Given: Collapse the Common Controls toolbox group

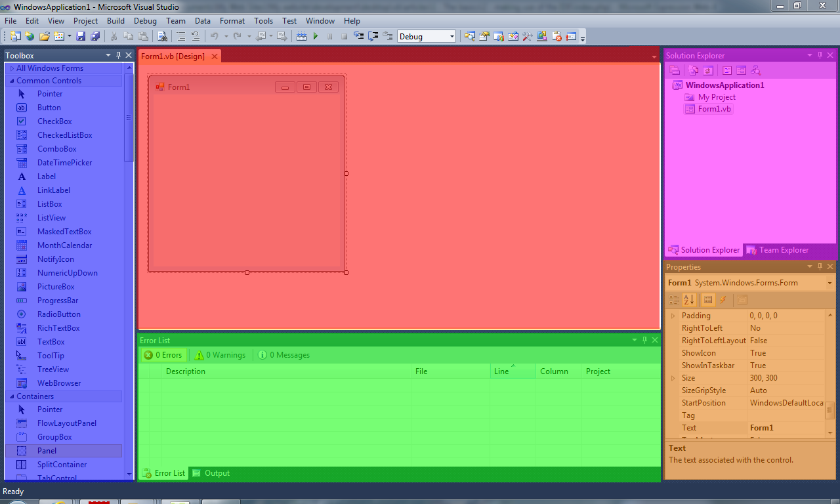Looking at the screenshot, I should (12, 81).
